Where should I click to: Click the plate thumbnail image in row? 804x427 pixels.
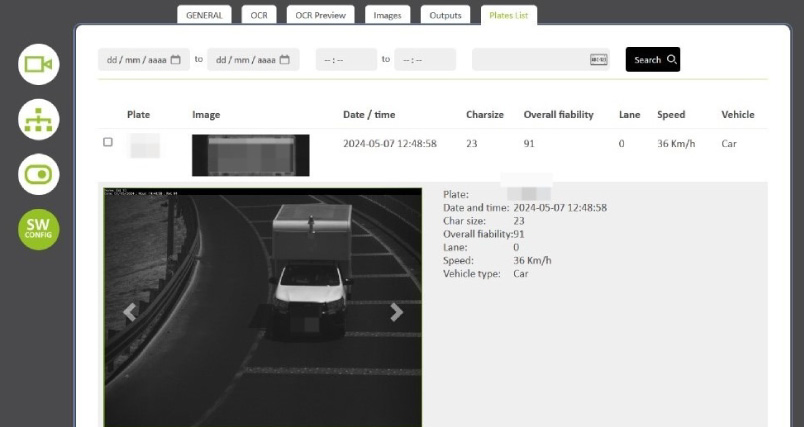[x=250, y=155]
